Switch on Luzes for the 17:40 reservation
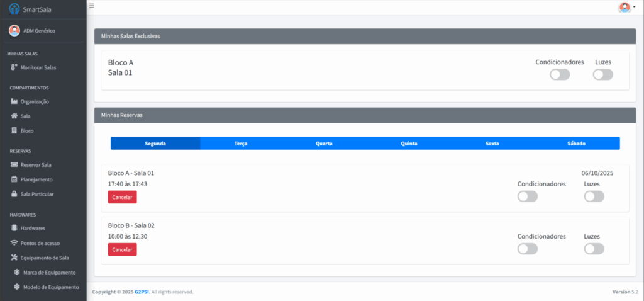The height and width of the screenshot is (301, 644). click(x=594, y=196)
